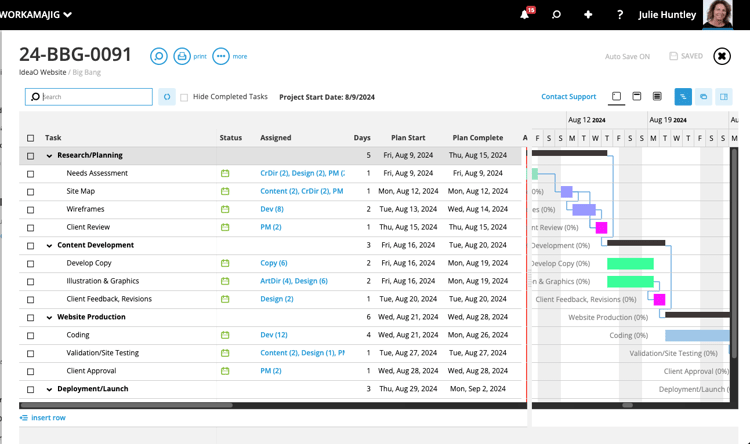Open the help question mark icon
The height and width of the screenshot is (444, 750).
tap(620, 15)
